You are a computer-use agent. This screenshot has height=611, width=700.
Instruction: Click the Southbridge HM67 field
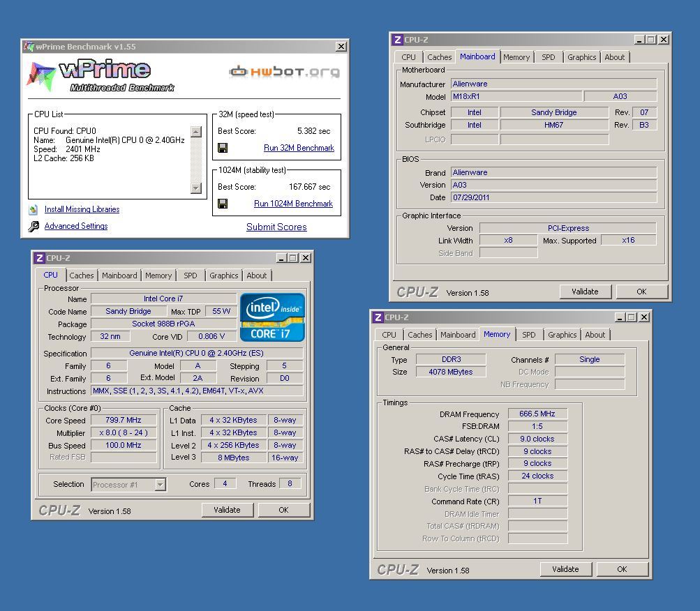[x=554, y=125]
